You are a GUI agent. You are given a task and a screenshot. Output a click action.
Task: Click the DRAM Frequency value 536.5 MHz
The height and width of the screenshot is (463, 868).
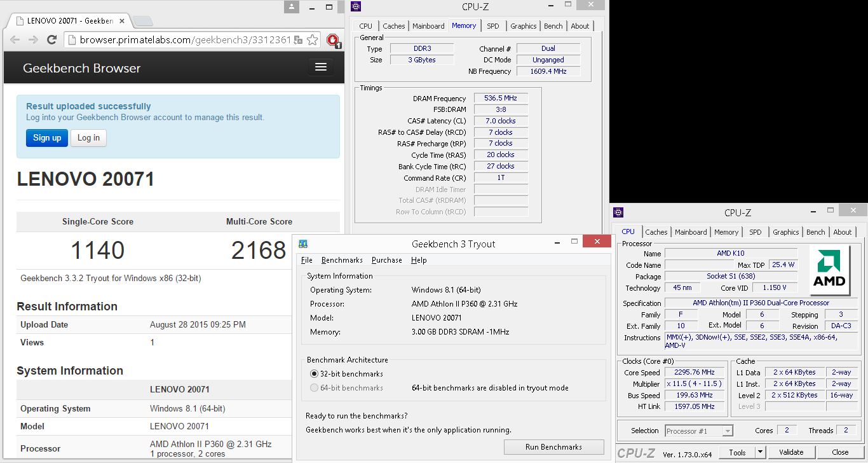(501, 99)
